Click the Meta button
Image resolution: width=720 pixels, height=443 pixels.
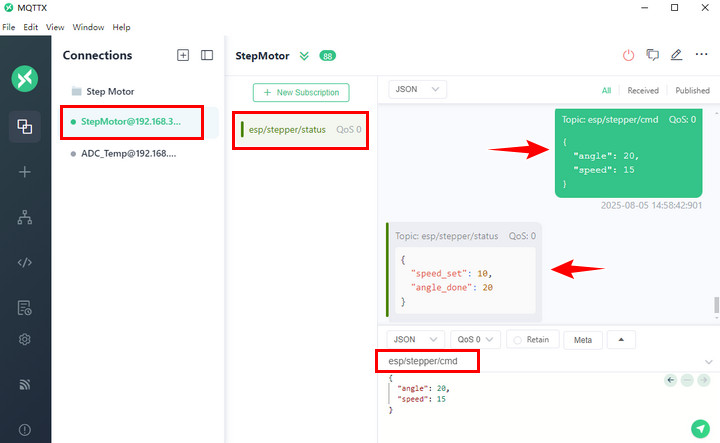pyautogui.click(x=583, y=340)
